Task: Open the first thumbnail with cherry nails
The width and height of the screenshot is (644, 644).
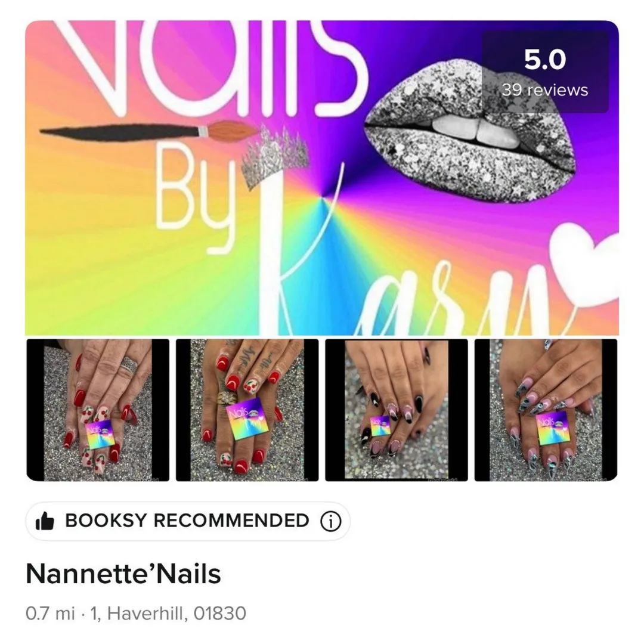Action: pos(98,410)
